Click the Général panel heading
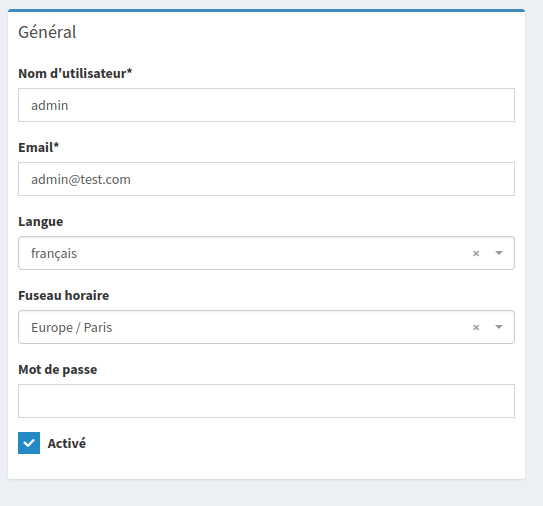The image size is (543, 506). coord(47,32)
